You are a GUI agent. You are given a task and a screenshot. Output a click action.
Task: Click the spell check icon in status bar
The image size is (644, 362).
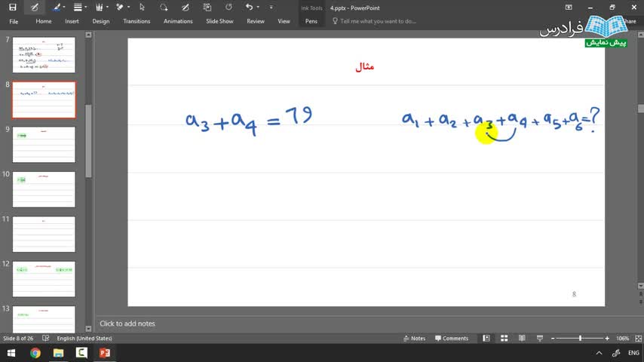(45, 338)
